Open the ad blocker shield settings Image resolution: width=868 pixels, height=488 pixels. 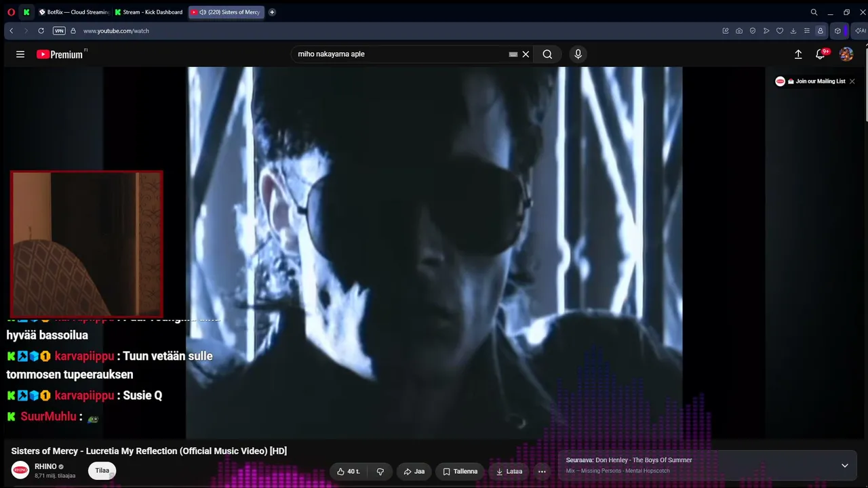pos(753,30)
